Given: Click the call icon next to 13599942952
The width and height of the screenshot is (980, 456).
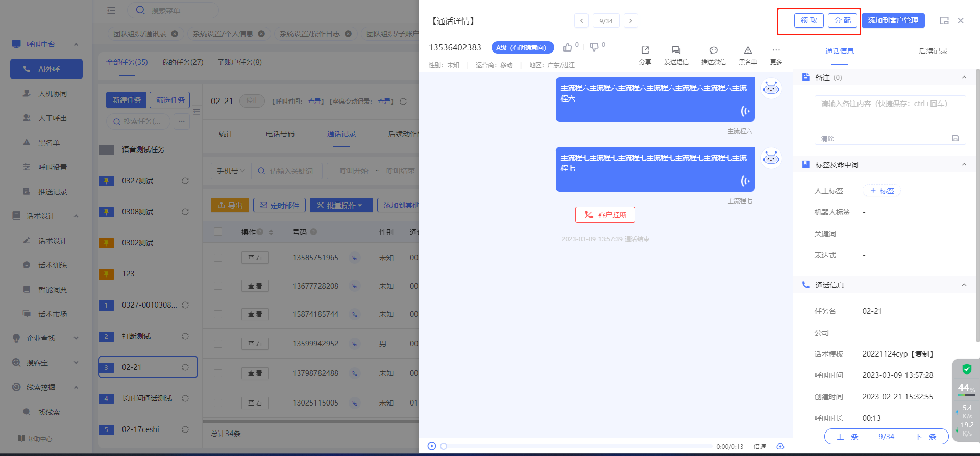Looking at the screenshot, I should point(355,344).
